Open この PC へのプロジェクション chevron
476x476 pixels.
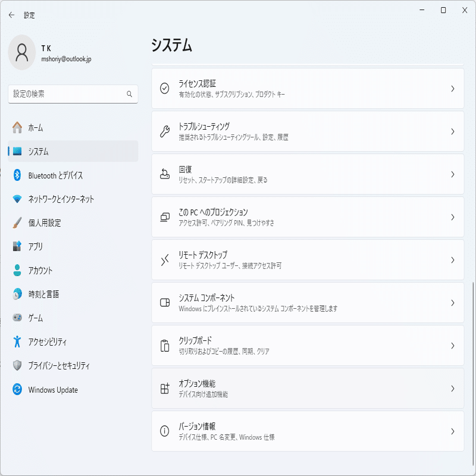point(453,217)
